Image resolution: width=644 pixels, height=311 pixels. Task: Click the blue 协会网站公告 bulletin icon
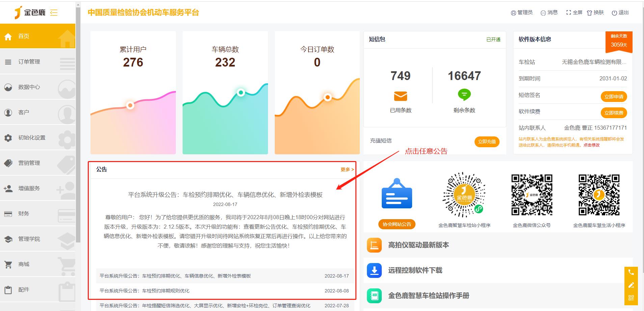pyautogui.click(x=397, y=195)
